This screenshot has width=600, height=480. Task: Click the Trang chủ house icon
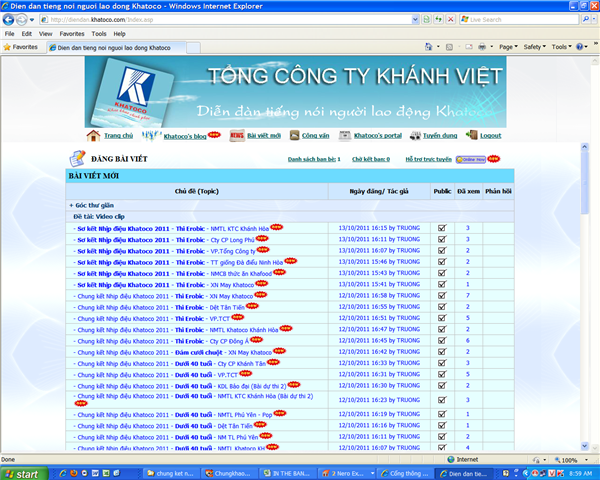tap(93, 135)
